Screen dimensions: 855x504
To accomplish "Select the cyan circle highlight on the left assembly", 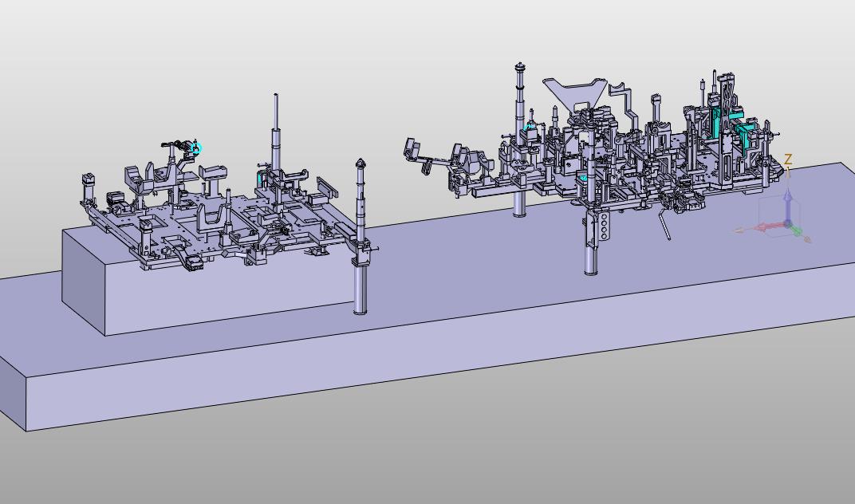I will [x=197, y=148].
